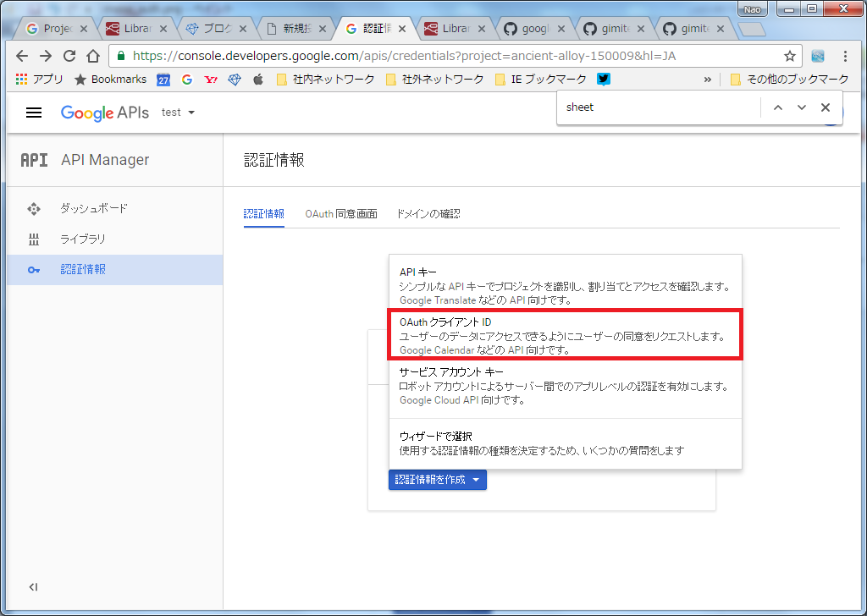Open the Bookmarks star folder
The image size is (867, 616).
click(x=111, y=79)
